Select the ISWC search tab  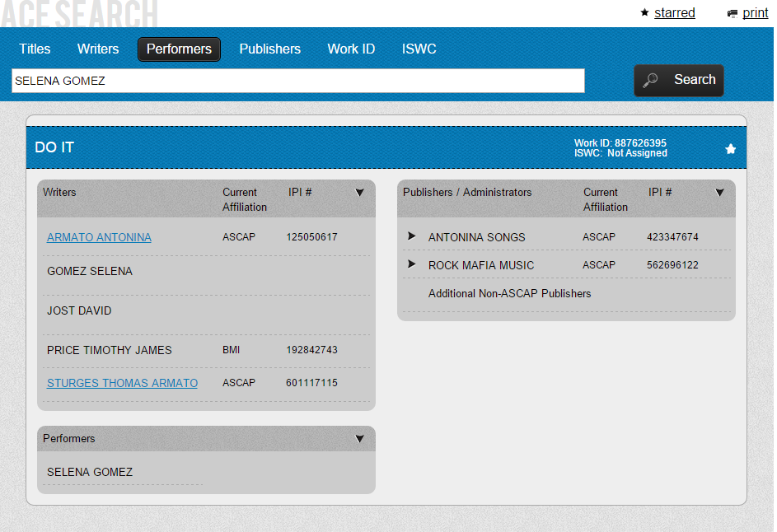point(419,49)
